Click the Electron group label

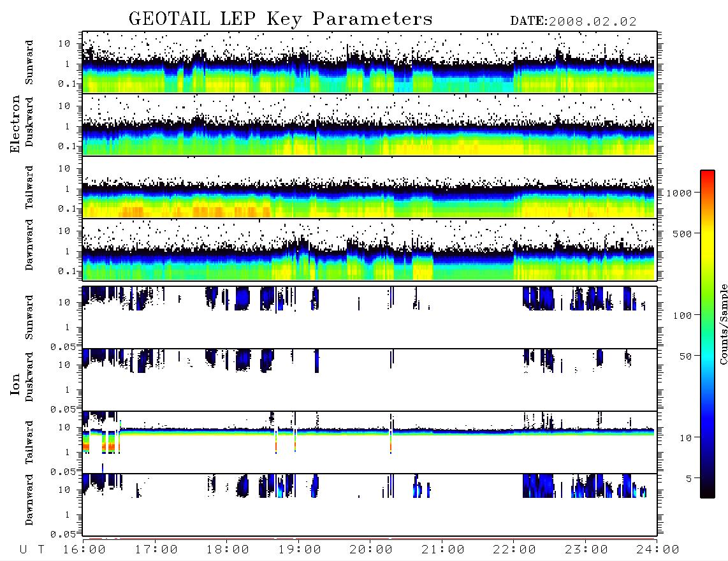[15, 124]
